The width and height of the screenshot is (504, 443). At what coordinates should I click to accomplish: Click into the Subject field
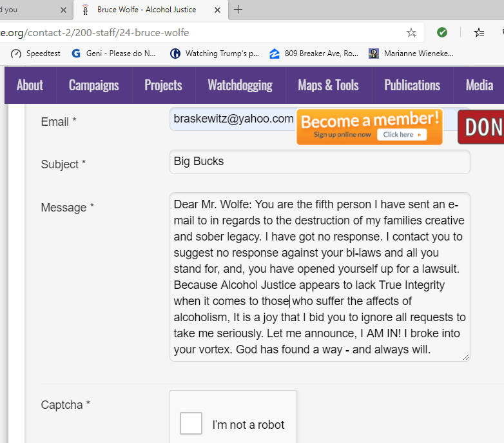coord(320,162)
